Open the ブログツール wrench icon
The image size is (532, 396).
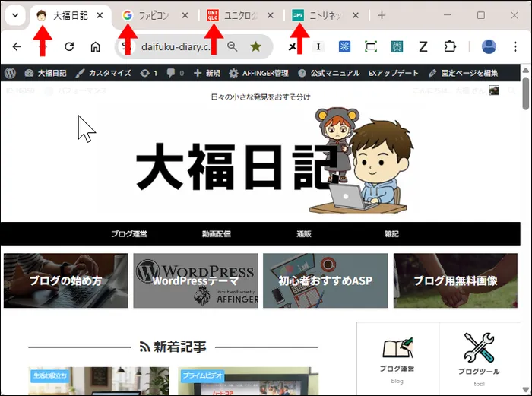479,347
